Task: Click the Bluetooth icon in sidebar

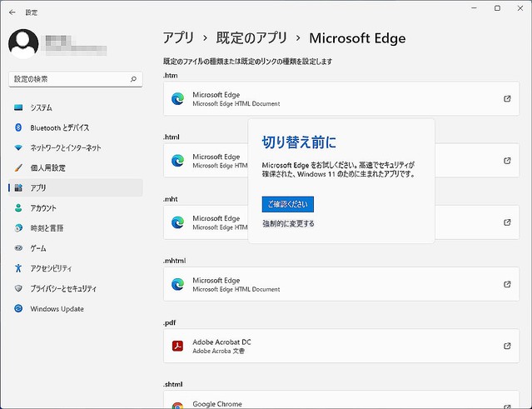Action: 18,127
